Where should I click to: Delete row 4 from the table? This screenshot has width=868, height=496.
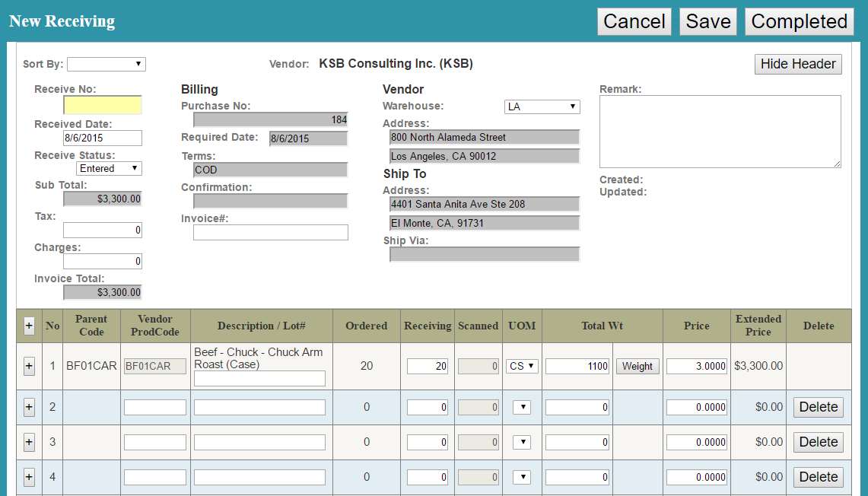(x=819, y=477)
